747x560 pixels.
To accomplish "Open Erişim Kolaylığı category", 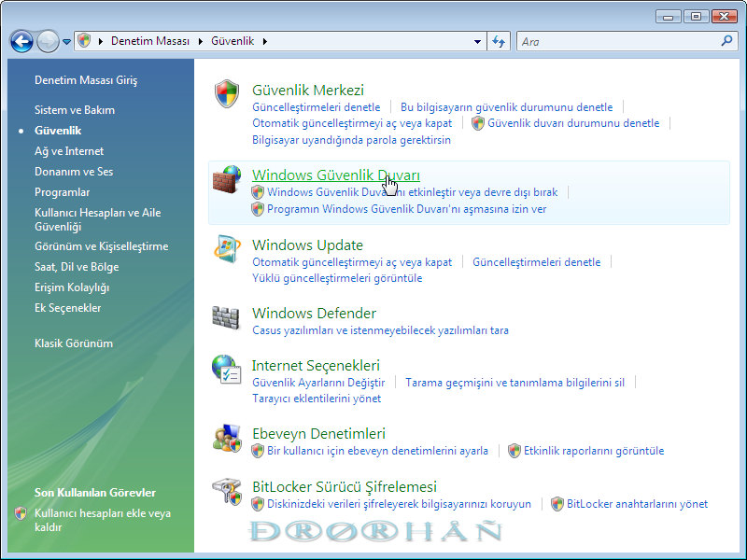I will click(x=72, y=287).
